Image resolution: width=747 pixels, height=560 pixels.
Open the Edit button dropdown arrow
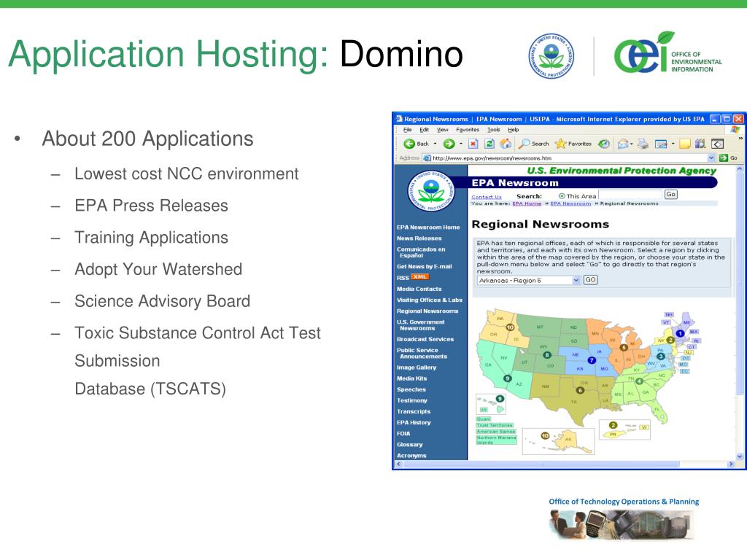click(x=673, y=144)
